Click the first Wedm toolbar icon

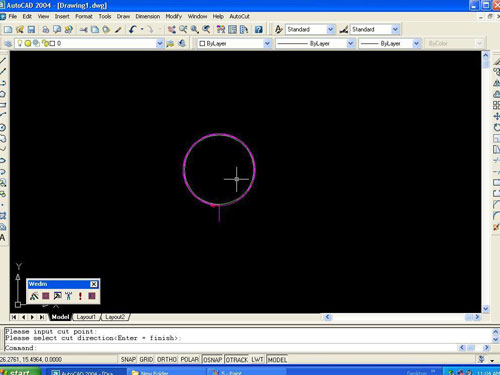click(34, 296)
